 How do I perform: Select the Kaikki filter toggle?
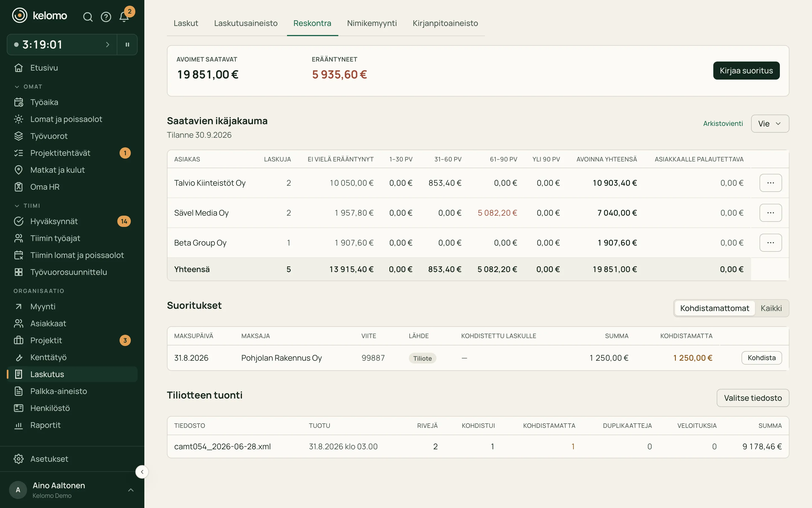(x=771, y=308)
